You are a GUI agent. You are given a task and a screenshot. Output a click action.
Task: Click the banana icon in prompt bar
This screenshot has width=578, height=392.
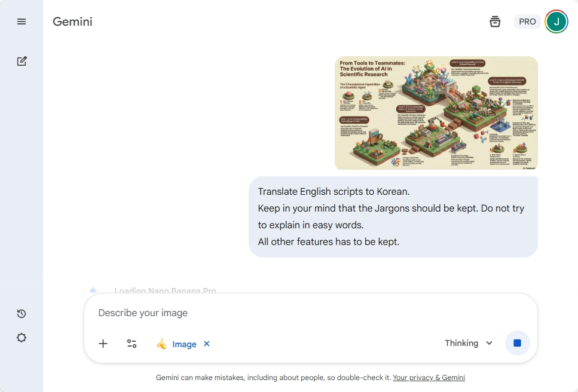pos(161,344)
